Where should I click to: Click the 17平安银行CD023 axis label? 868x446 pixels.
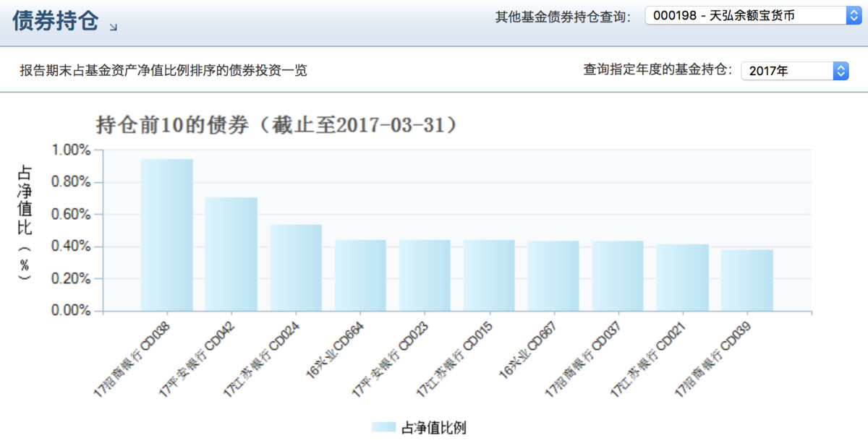(389, 361)
